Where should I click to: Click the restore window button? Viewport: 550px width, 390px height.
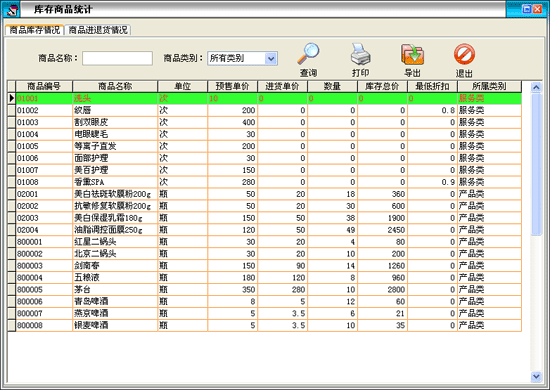[526, 9]
